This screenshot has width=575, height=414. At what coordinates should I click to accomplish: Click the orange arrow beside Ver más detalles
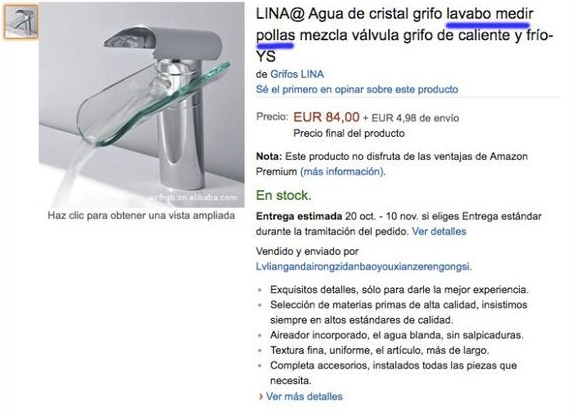pos(261,396)
